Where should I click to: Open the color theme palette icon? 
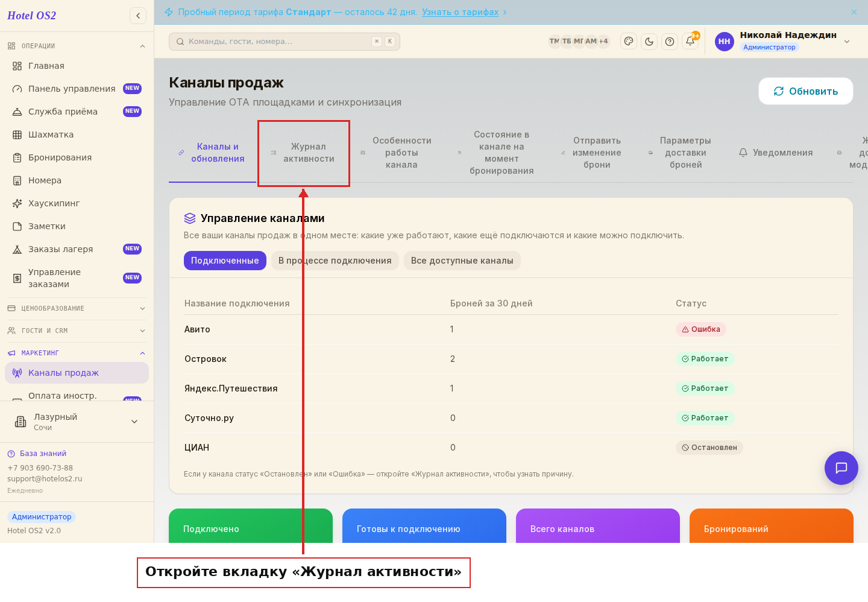(629, 42)
